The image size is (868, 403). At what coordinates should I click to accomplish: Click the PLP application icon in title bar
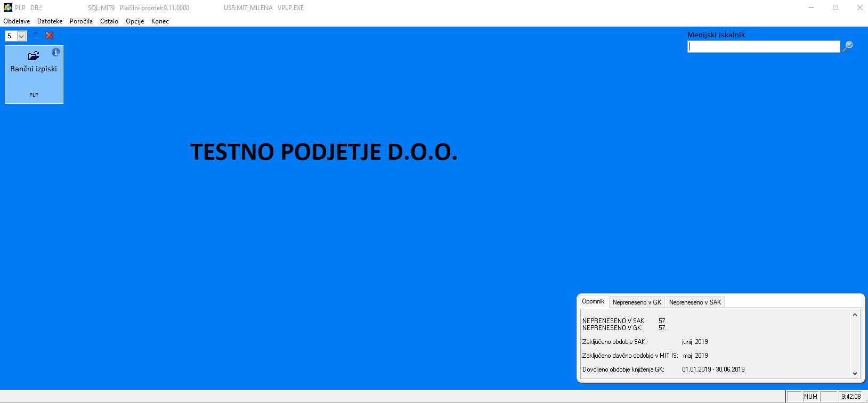[x=7, y=7]
